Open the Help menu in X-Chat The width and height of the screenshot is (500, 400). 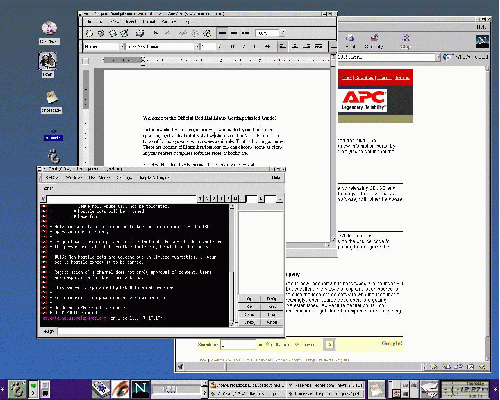point(275,178)
